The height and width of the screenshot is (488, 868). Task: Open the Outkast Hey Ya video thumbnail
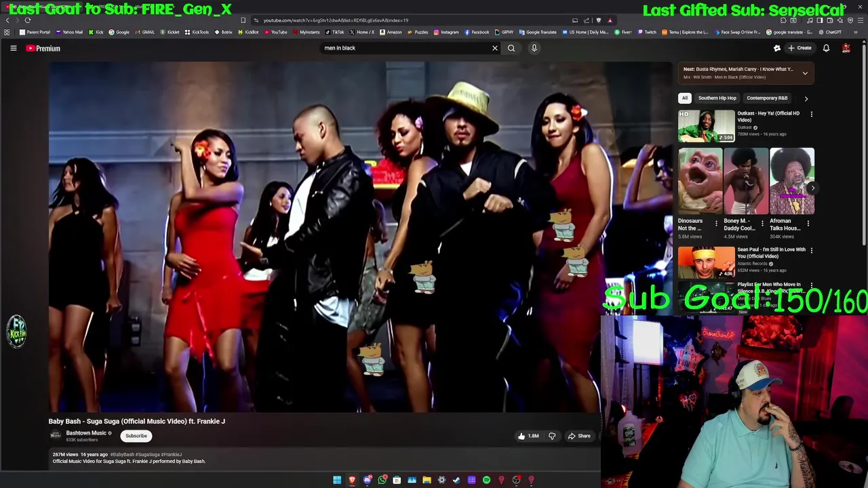(x=707, y=126)
